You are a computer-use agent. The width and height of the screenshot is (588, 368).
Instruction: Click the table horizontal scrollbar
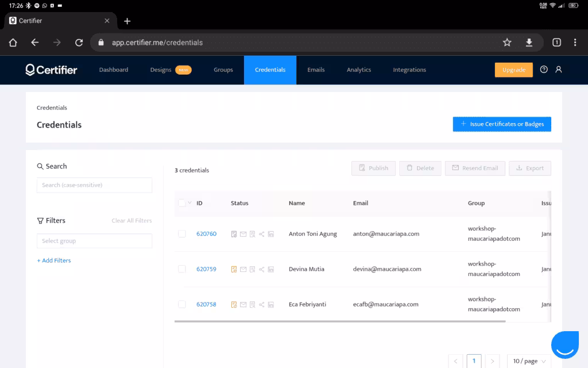(340, 321)
